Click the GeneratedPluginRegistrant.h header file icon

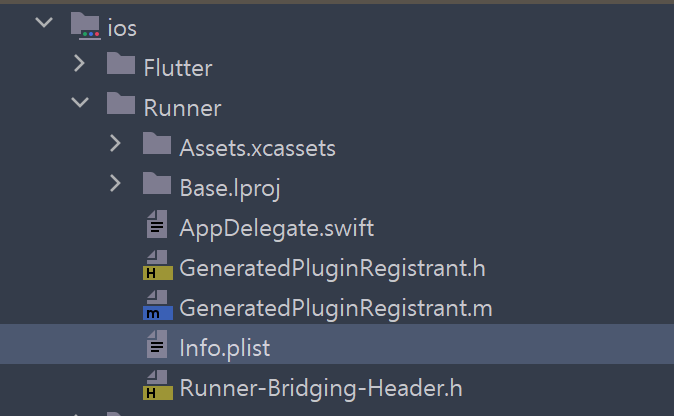[x=158, y=265]
